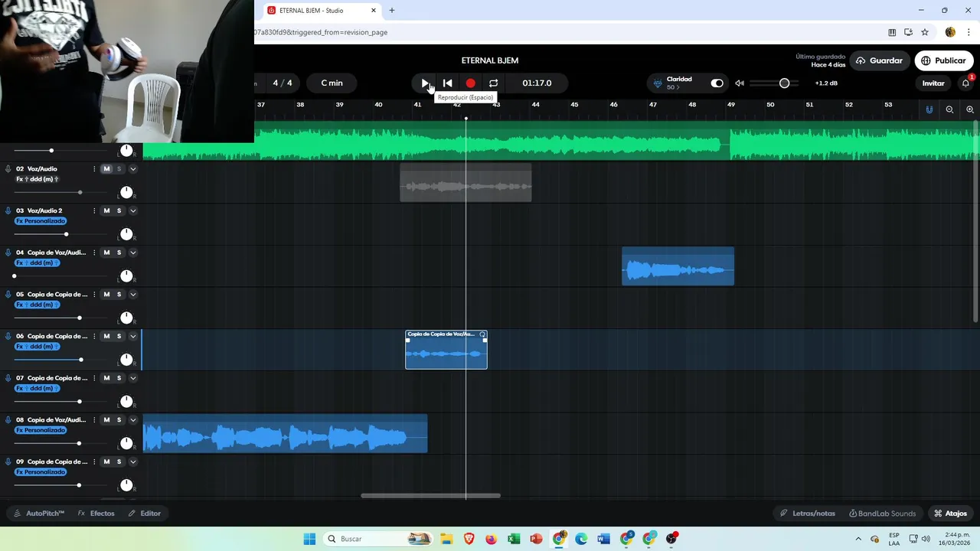The image size is (980, 551).
Task: Open three-dot menu on track 06
Action: pos(94,336)
